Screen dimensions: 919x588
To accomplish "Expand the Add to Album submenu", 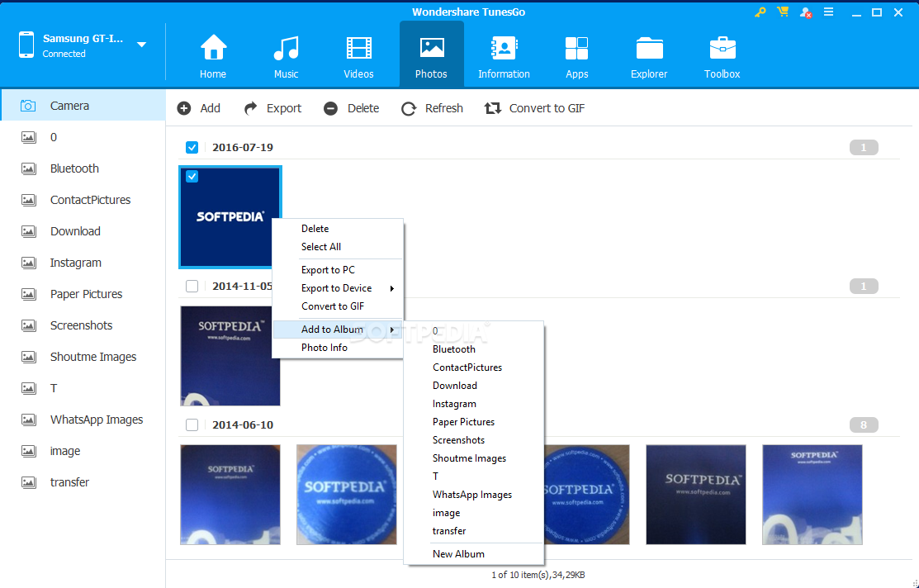I will [338, 330].
